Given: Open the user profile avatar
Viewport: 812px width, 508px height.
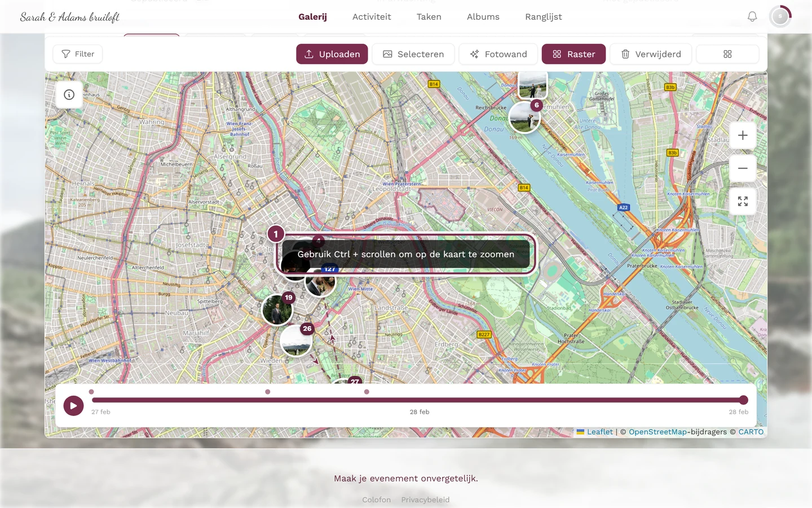Looking at the screenshot, I should click(780, 16).
